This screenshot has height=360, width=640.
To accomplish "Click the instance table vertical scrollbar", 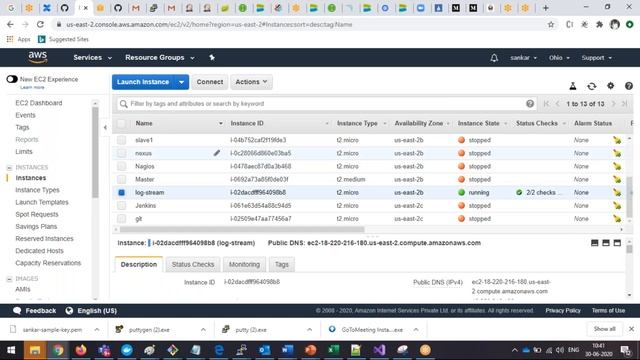I will coord(629,198).
